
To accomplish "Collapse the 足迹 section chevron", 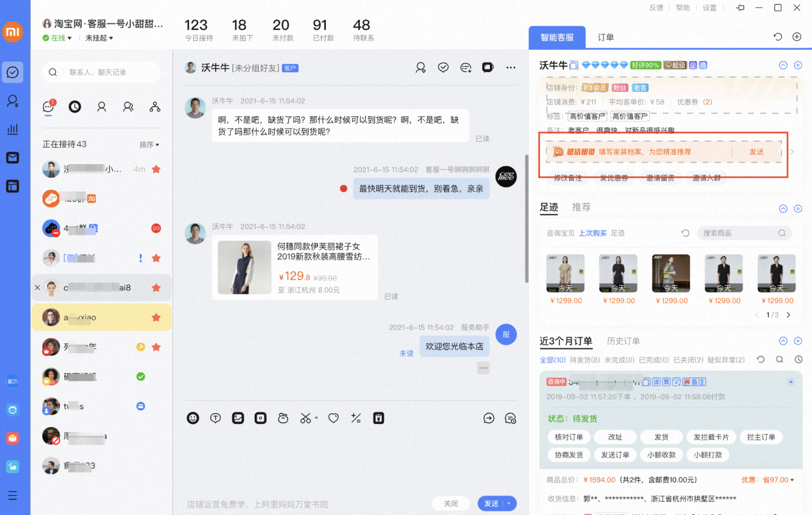I will [783, 209].
